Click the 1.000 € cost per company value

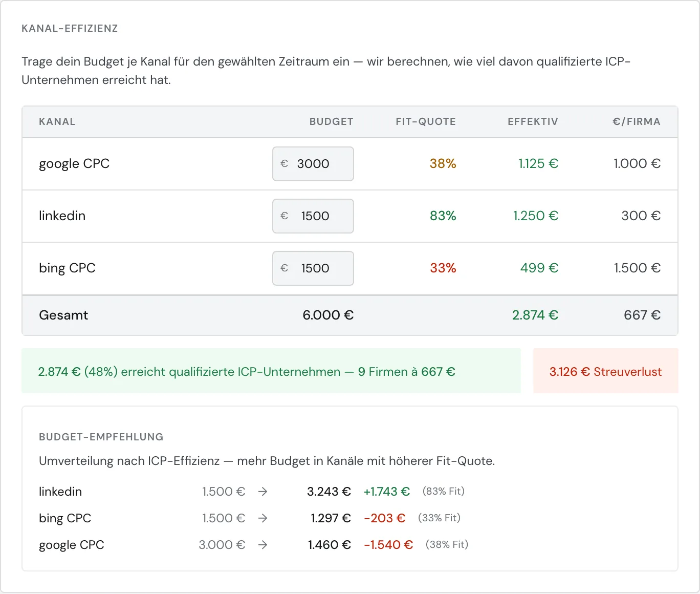point(637,164)
